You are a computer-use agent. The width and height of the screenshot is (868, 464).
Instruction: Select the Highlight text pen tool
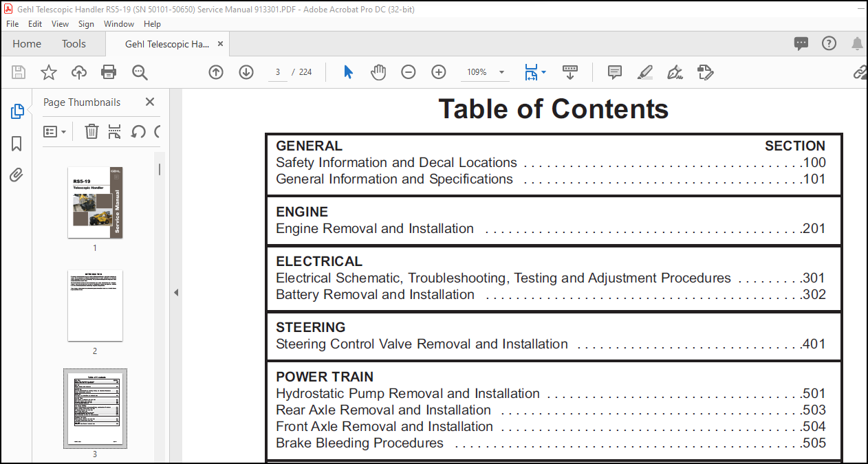click(x=644, y=72)
